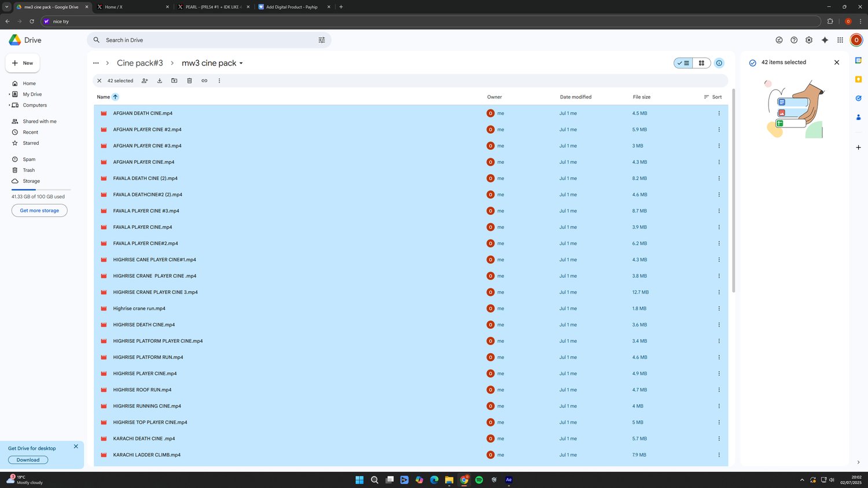Switch to the Home / X browser tab
The image size is (868, 488).
point(133,7)
